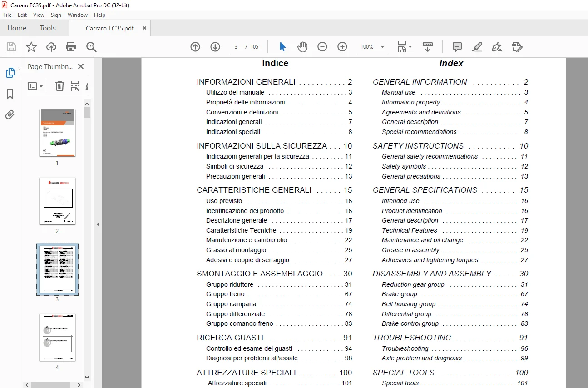Delete the selected page with the trash icon
The height and width of the screenshot is (388, 588).
coord(59,86)
